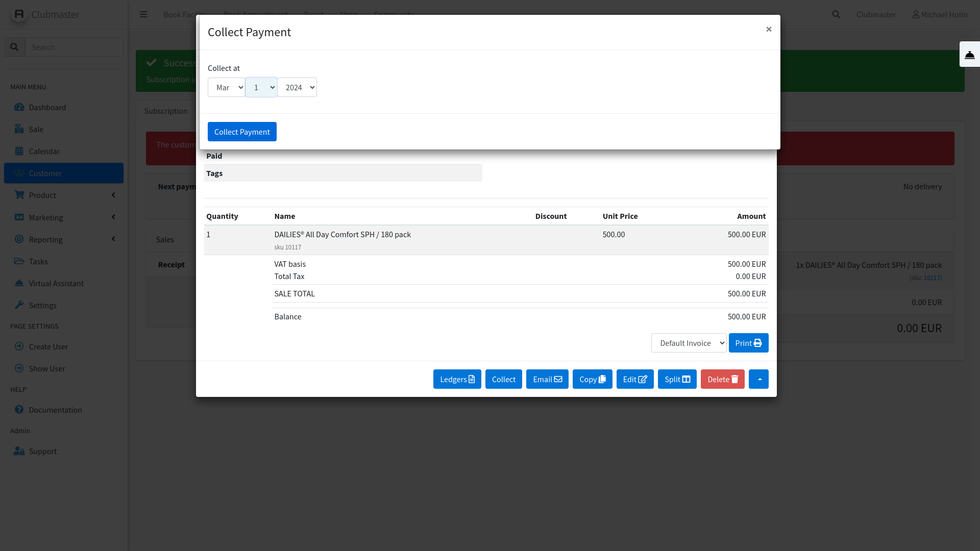This screenshot has height=551, width=980.
Task: Open Dashboard from the sidebar
Action: [47, 107]
